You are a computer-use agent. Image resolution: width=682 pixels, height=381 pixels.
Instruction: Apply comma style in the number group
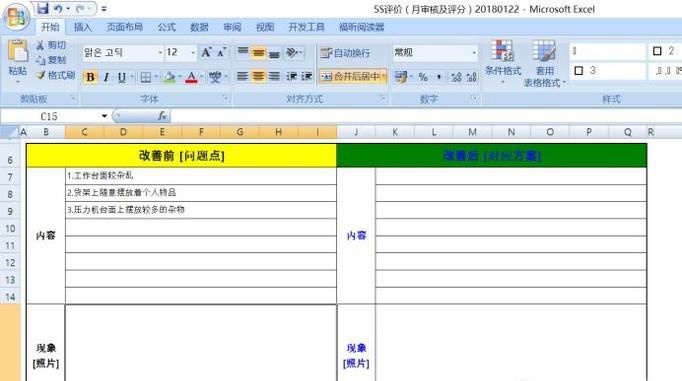(x=439, y=77)
